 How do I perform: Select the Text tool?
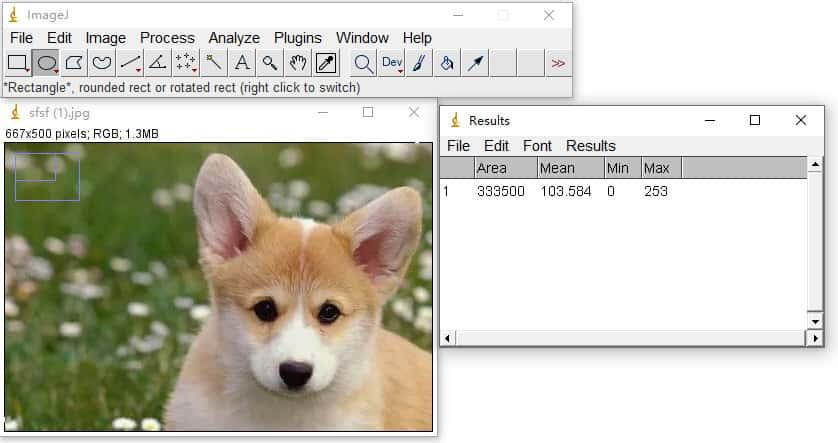pos(242,63)
